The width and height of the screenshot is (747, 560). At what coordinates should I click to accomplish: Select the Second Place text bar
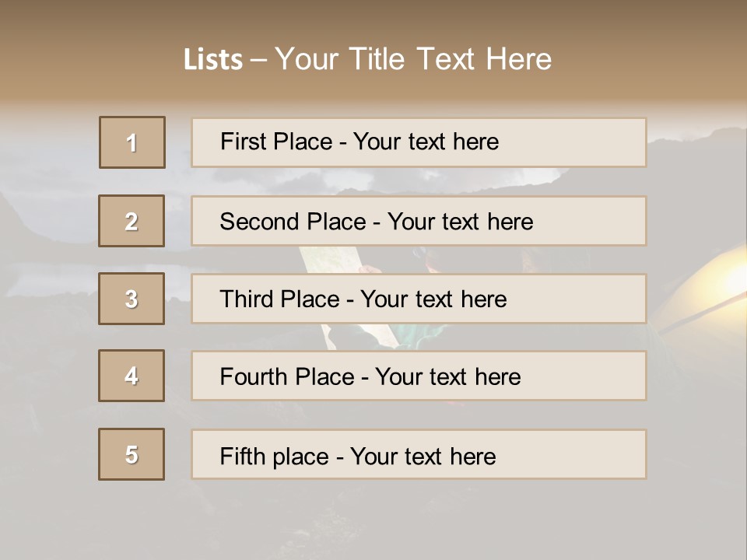point(419,221)
